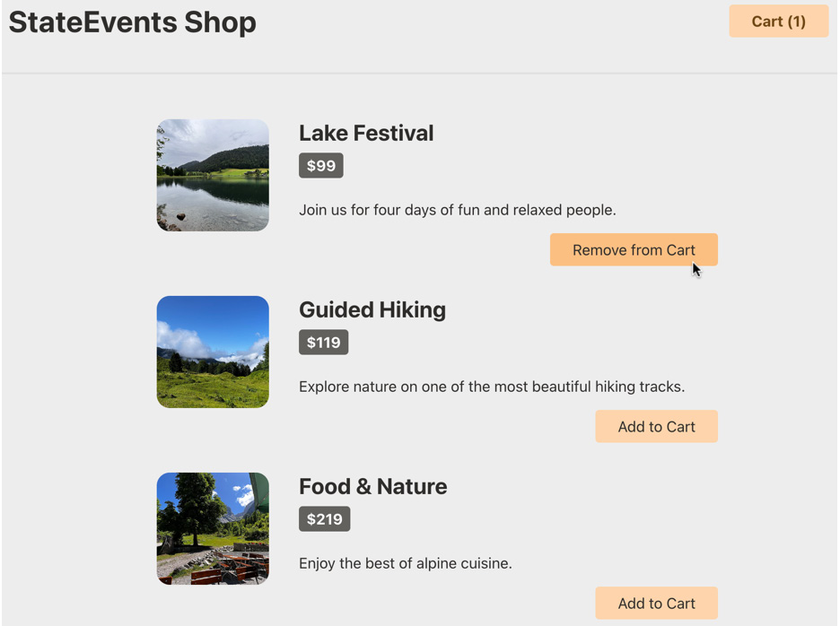This screenshot has width=840, height=626.
Task: Click the Lake Festival lake photo
Action: point(213,176)
